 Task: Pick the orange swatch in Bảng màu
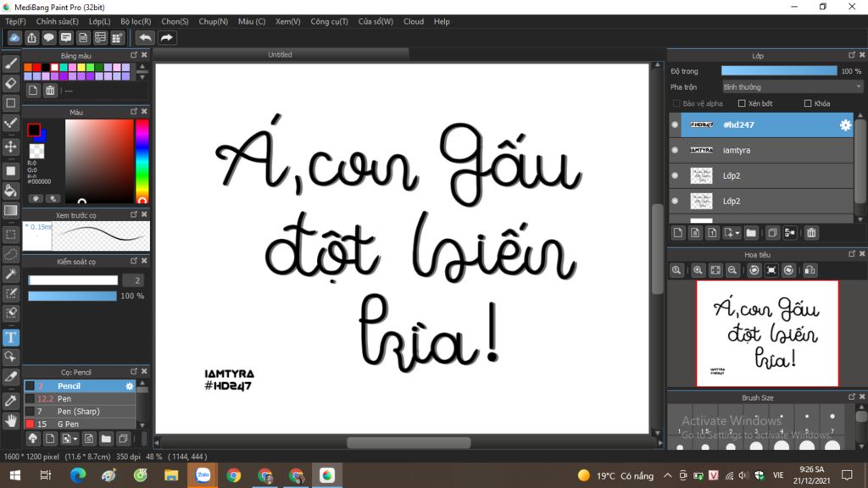point(28,68)
